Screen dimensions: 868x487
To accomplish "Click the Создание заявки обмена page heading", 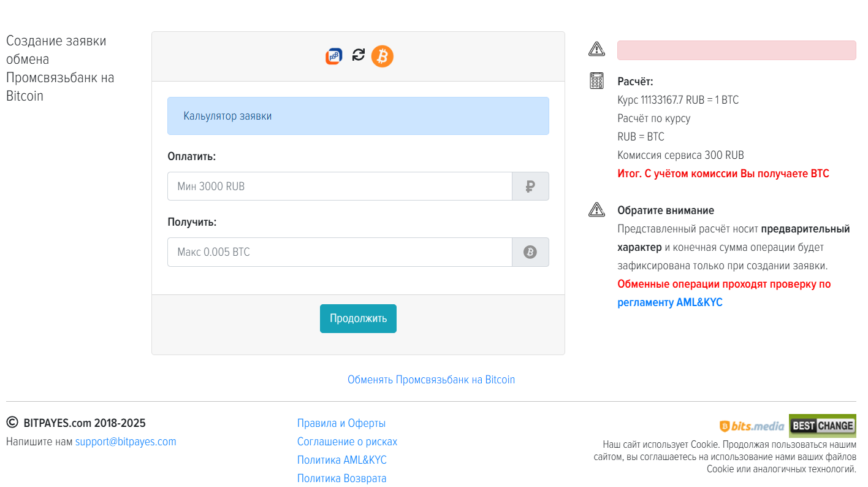I will click(x=60, y=68).
